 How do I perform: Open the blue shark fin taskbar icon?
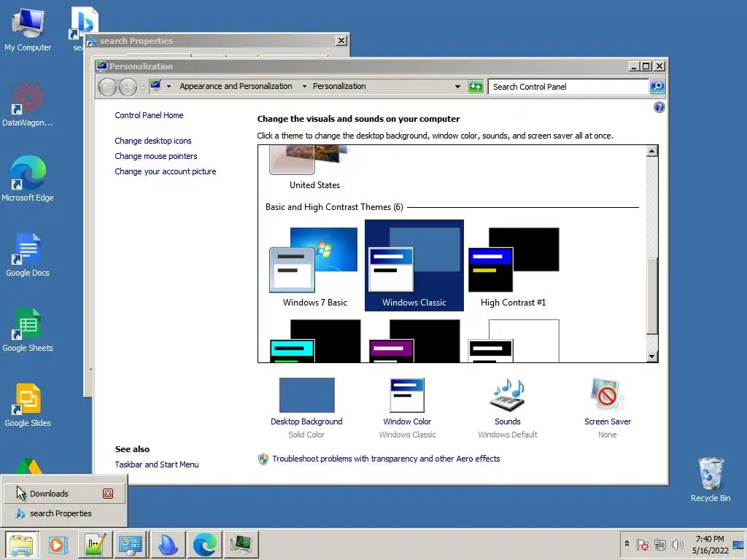pos(169,544)
